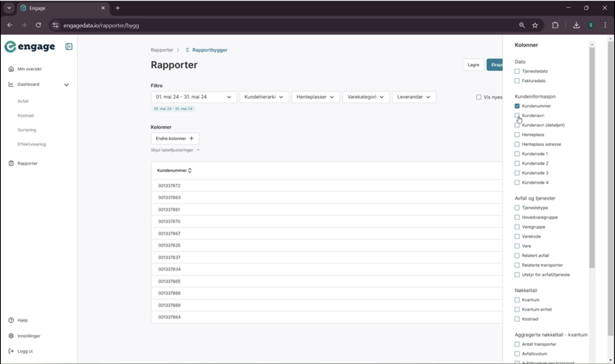This screenshot has height=364, width=615.
Task: Check the Tjenestetype checkbox
Action: point(517,208)
